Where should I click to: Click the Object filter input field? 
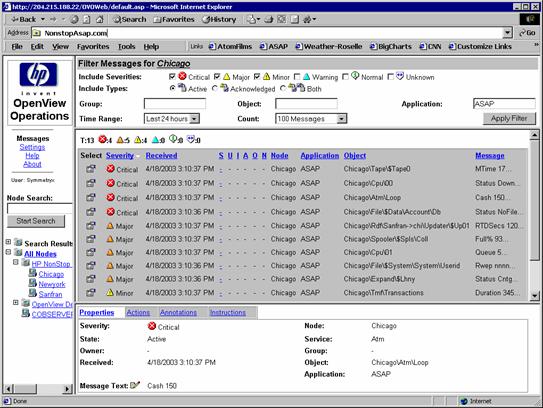tap(306, 104)
